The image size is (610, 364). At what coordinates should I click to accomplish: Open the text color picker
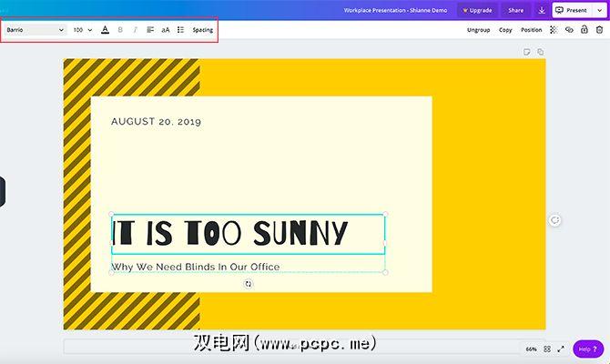105,30
